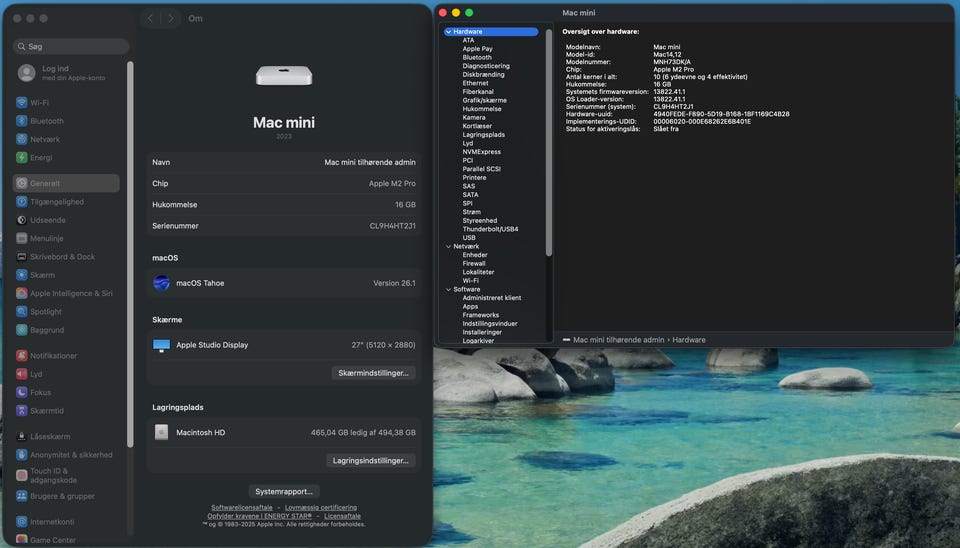Screen dimensions: 960x548
Task: Select Thunderbolt/USB4 in hardware list
Action: tap(490, 229)
